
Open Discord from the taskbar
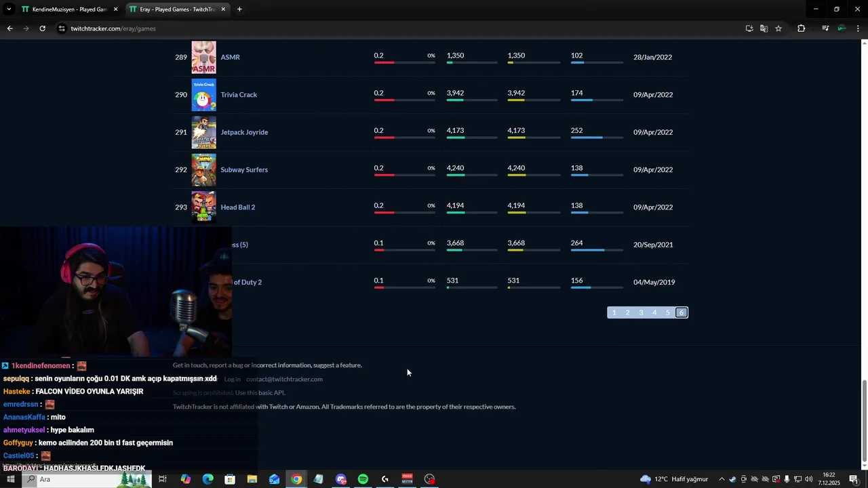[341, 479]
